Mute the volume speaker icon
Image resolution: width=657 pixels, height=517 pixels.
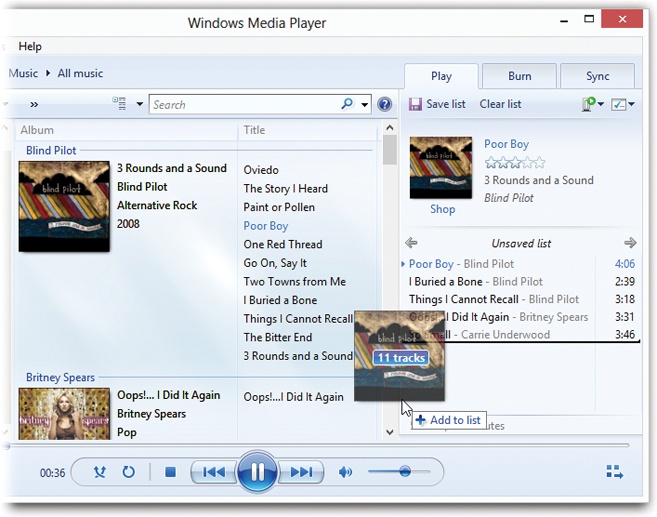[345, 472]
